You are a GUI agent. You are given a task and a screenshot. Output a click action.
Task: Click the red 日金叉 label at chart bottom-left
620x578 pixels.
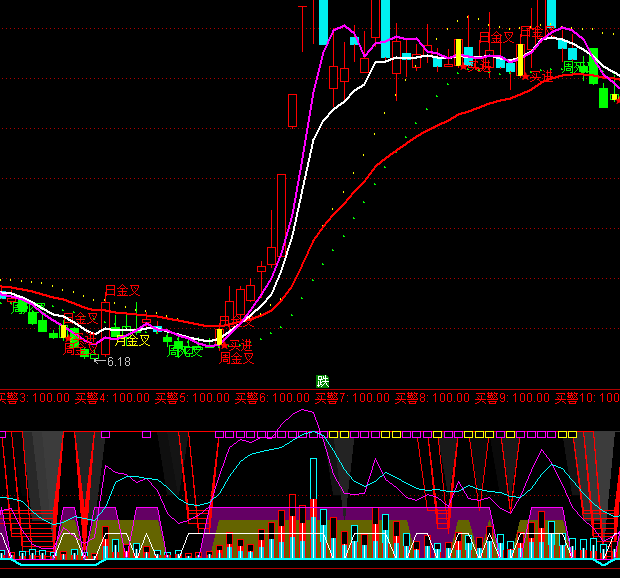pos(122,291)
